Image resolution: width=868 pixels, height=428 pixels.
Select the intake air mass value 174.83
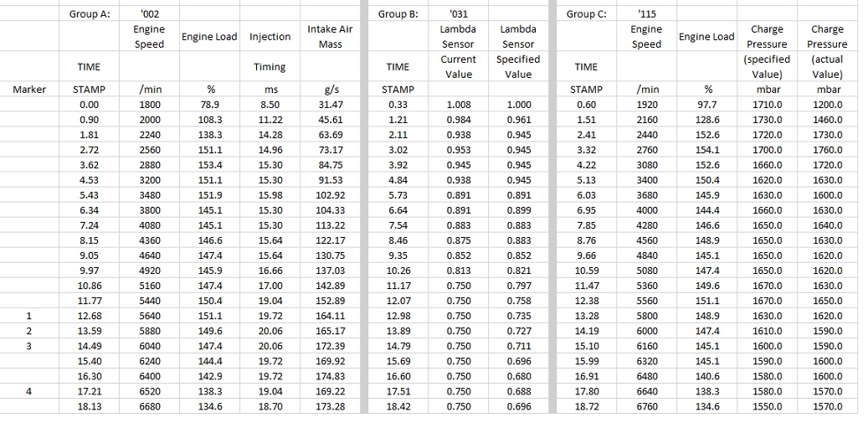click(331, 375)
